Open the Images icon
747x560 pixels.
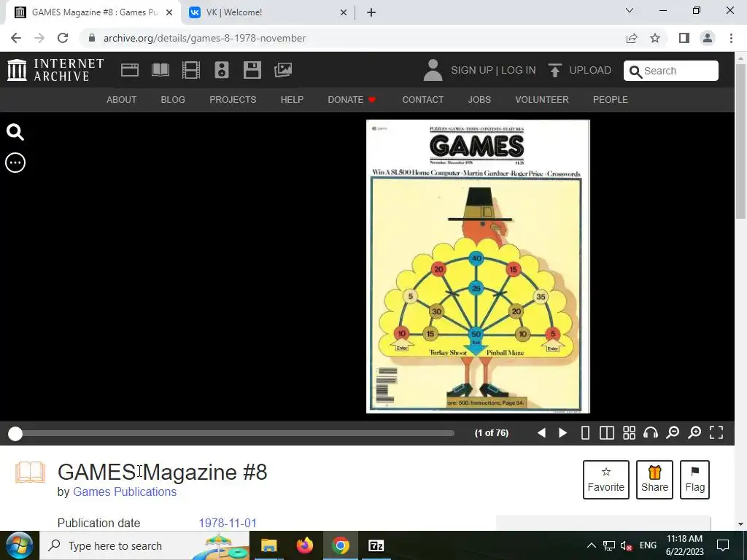(283, 70)
